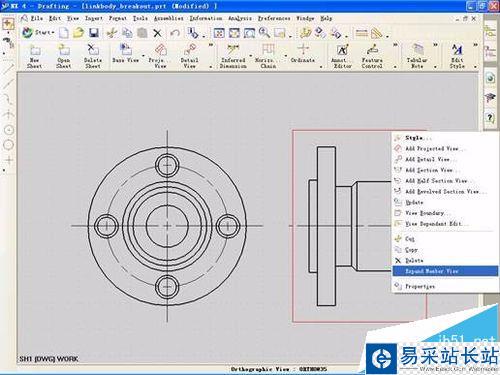This screenshot has height=375, width=500.
Task: Choose Delete in the context menu
Action: (445, 260)
